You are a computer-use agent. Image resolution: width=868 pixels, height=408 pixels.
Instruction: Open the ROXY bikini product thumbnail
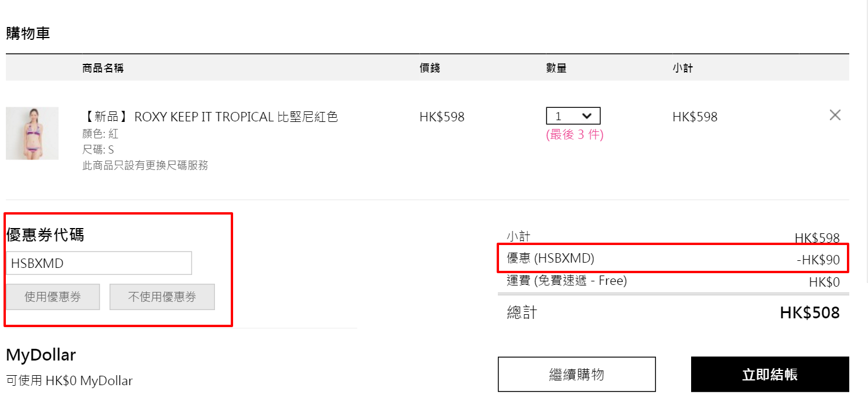point(32,133)
